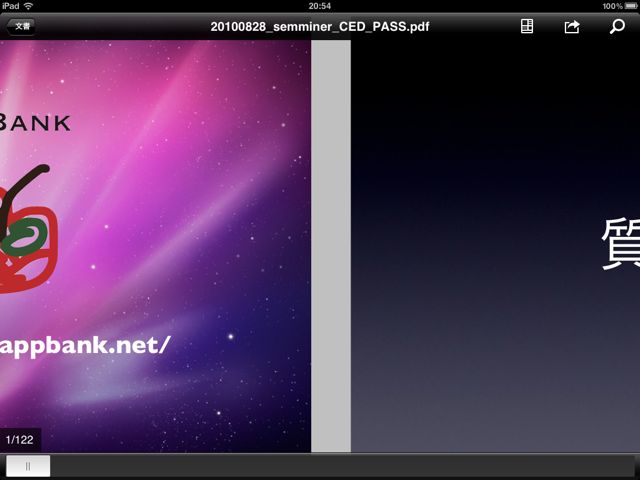Open the page thumbnails grid view
The height and width of the screenshot is (480, 640).
click(x=527, y=27)
